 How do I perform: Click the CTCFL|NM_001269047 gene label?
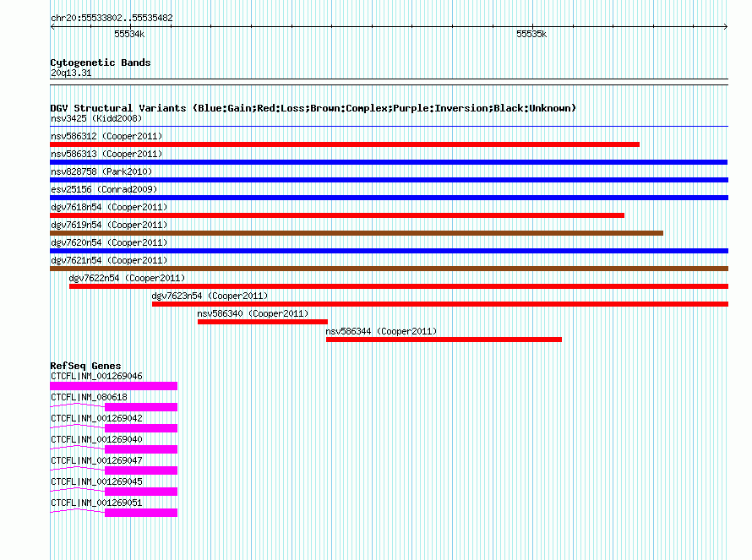(x=96, y=460)
